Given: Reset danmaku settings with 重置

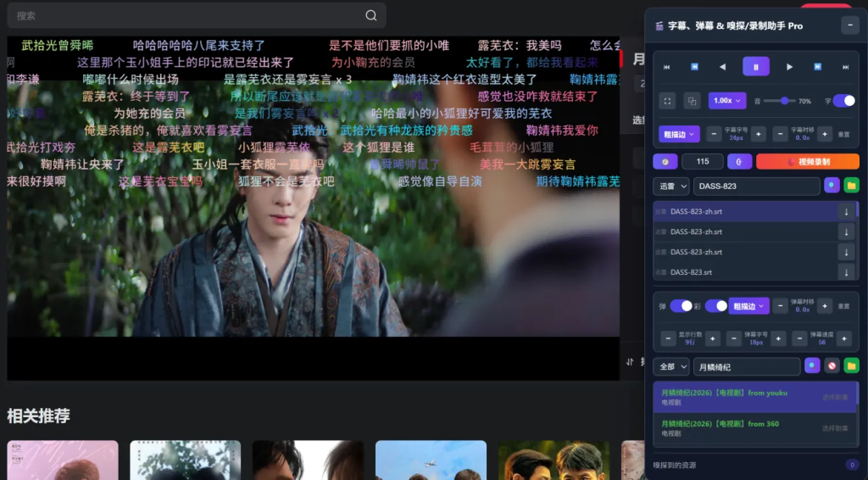Looking at the screenshot, I should (x=843, y=306).
